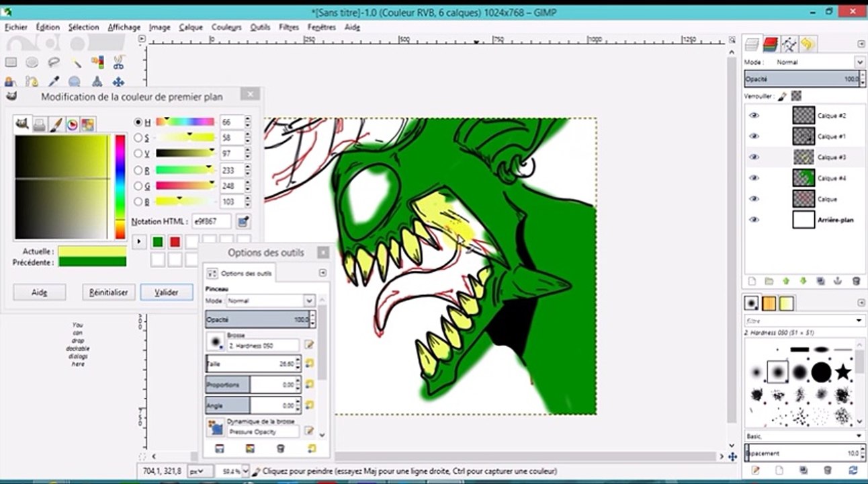This screenshot has height=484, width=868.
Task: Click the Réinitialiser button
Action: coord(109,292)
